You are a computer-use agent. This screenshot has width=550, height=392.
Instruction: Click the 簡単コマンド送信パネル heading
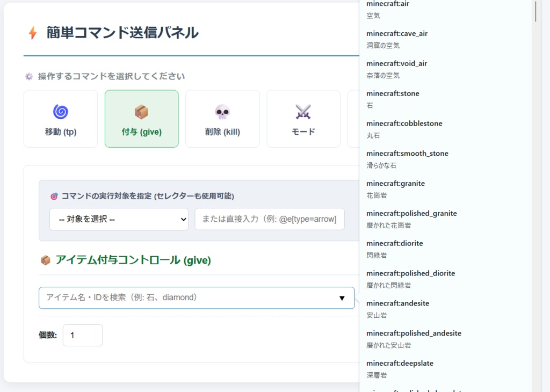coord(122,33)
